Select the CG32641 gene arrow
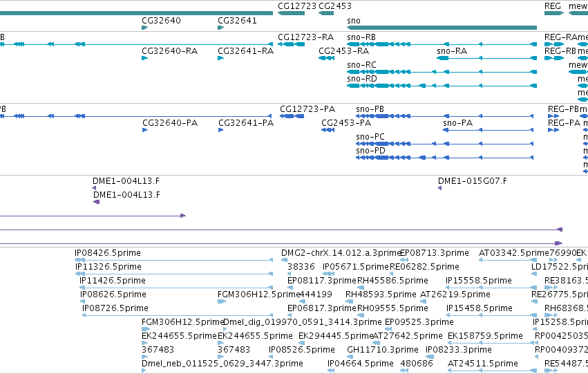This screenshot has height=374, width=588. tap(220, 28)
